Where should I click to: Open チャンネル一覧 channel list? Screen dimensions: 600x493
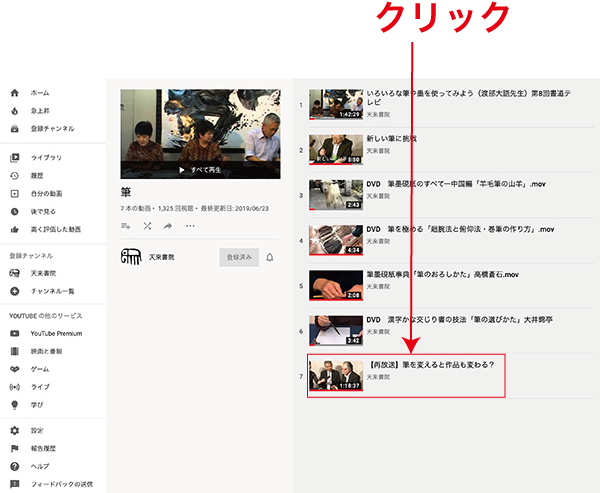click(x=51, y=291)
